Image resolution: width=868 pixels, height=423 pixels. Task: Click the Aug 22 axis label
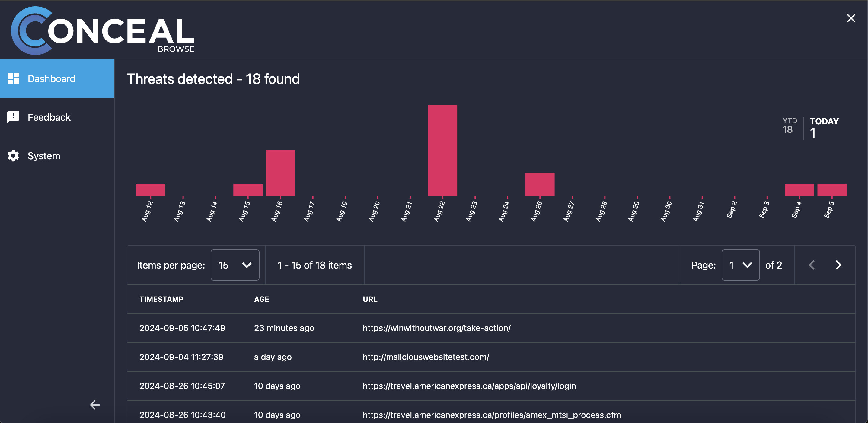click(x=439, y=211)
